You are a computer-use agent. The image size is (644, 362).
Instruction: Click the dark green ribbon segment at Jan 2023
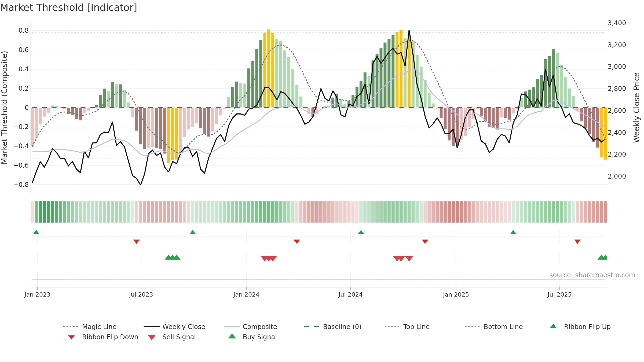(40, 212)
